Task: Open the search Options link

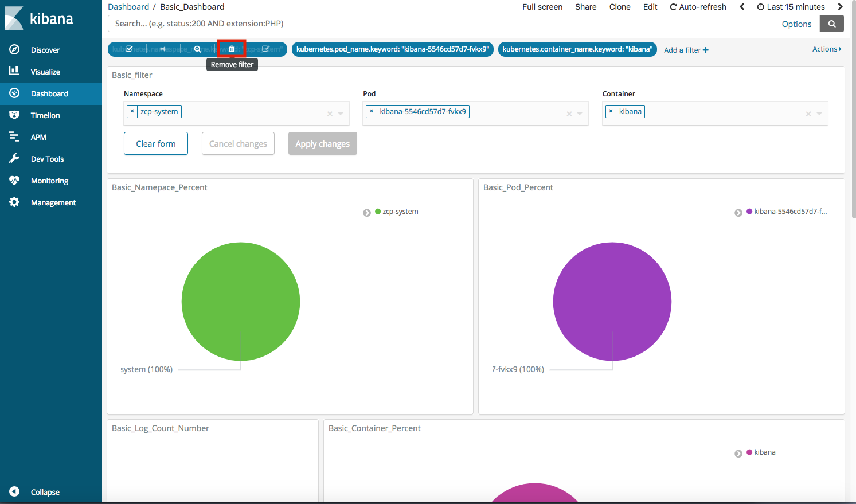Action: (x=796, y=24)
